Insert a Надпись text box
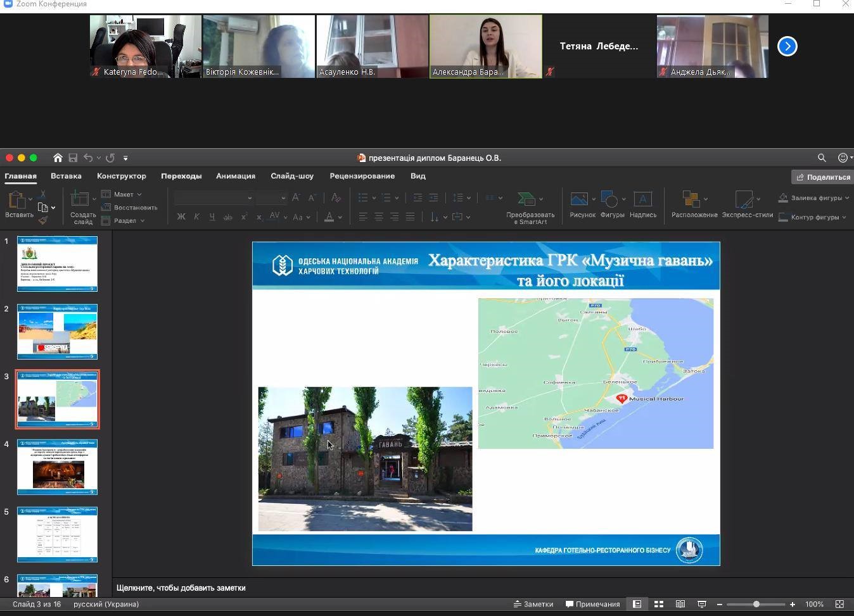The width and height of the screenshot is (854, 616). tap(642, 204)
